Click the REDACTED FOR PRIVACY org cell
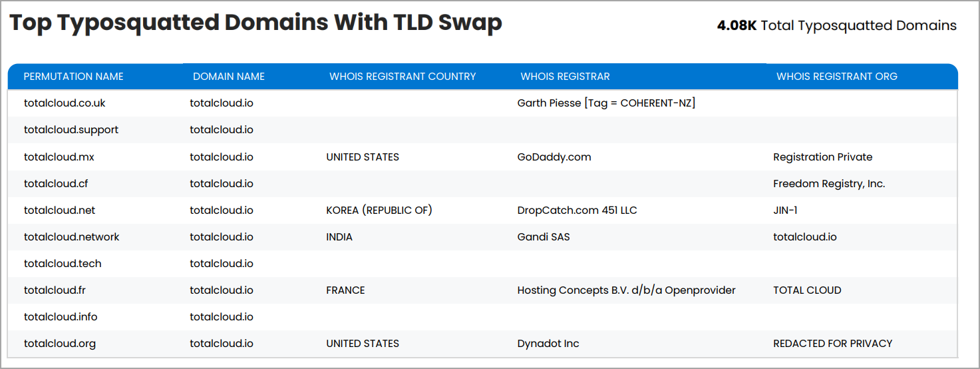 click(x=833, y=344)
